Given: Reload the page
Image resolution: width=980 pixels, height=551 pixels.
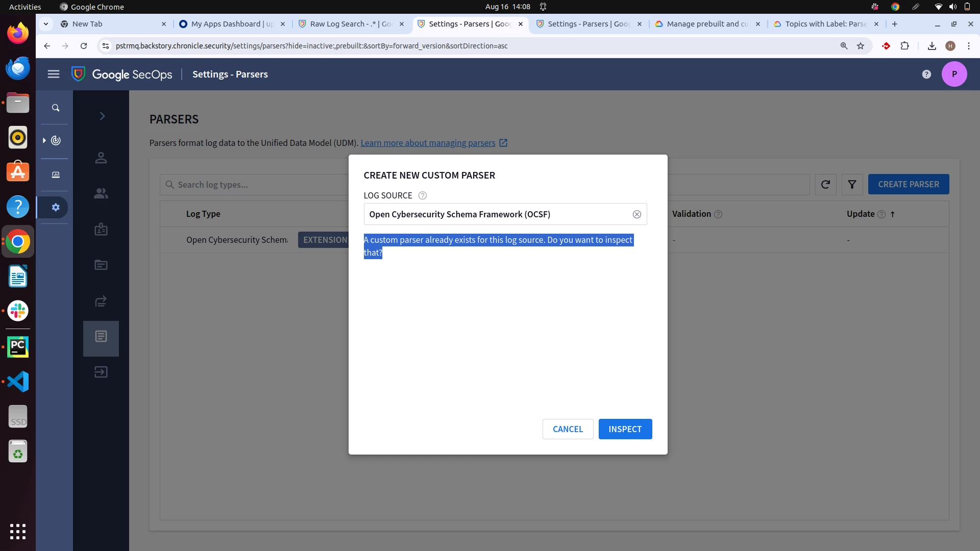Looking at the screenshot, I should coord(84,46).
